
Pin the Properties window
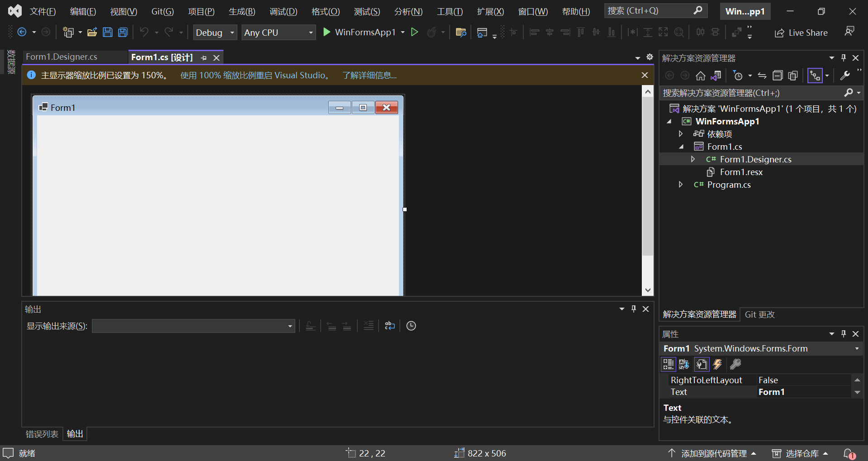[x=843, y=333]
